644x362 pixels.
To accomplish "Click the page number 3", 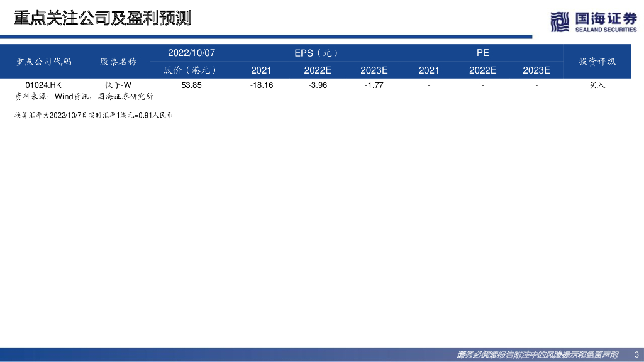I will click(636, 354).
